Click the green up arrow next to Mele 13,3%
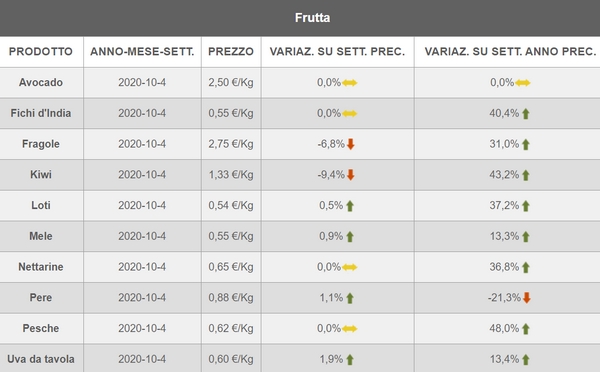Viewport: 600px width, 372px height. [526, 237]
